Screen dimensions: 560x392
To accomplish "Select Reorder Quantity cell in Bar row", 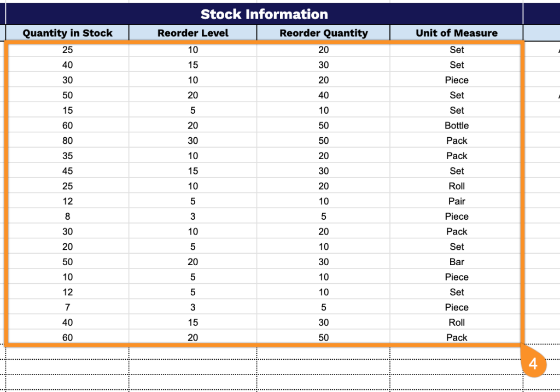I will [323, 262].
